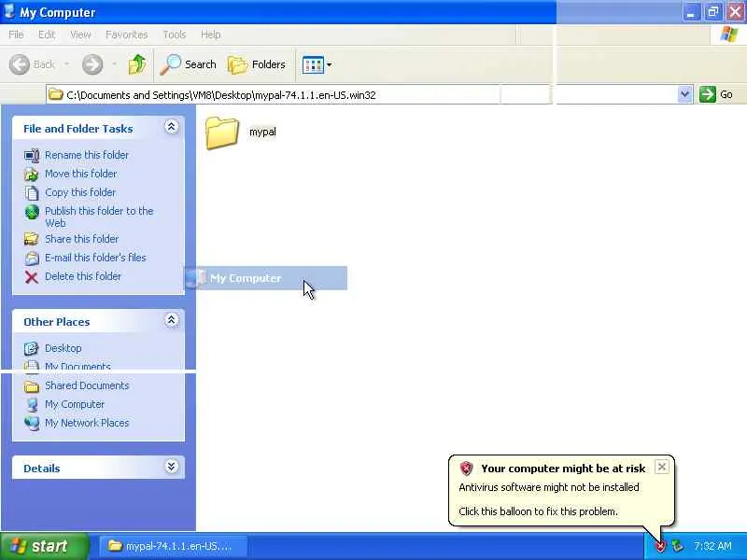
Task: Click E-mail this folder's files link
Action: click(x=96, y=258)
